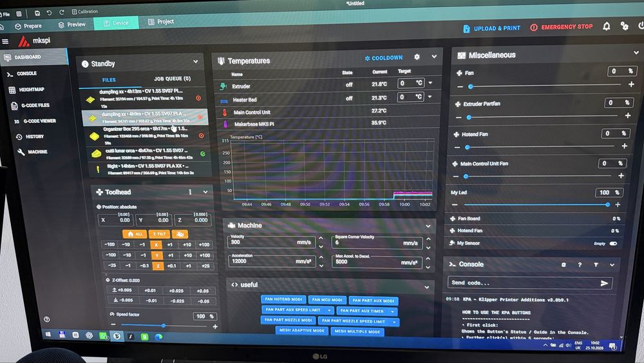Viewport: 644px width, 363px height.
Task: Click the Z-TILT button
Action: (159, 234)
